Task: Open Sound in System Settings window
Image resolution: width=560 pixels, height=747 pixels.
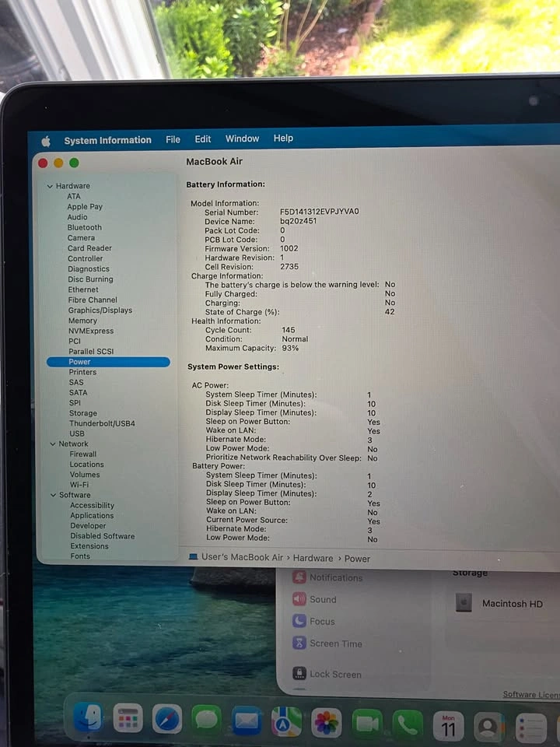Action: 315,599
